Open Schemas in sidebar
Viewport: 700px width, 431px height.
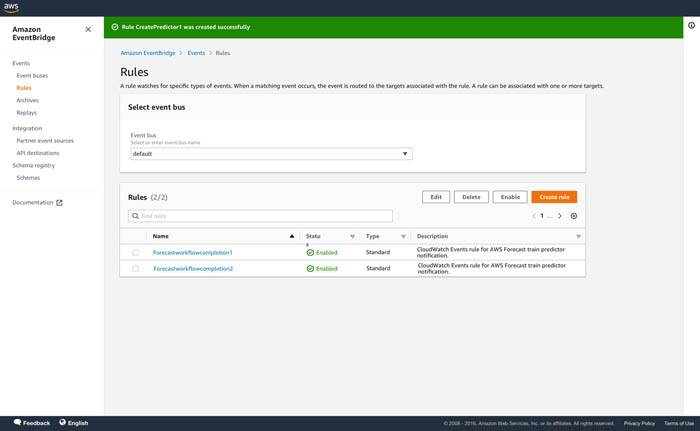[x=28, y=178]
